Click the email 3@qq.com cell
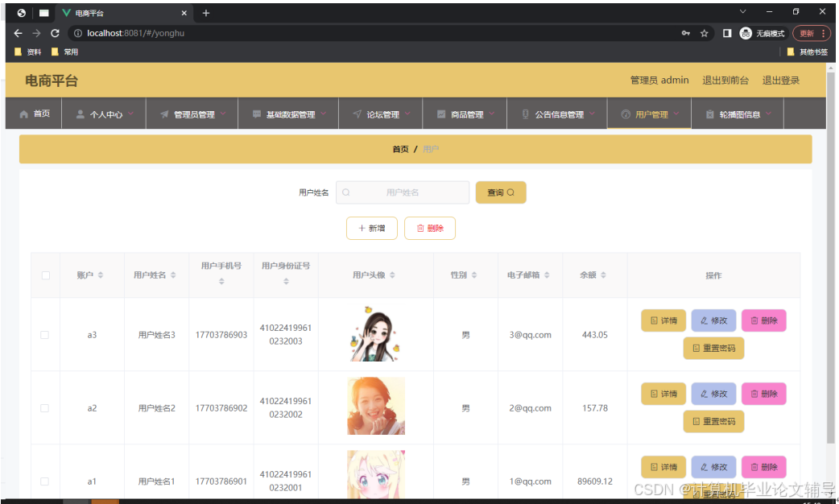Screen dimensions: 839x504 [530, 335]
